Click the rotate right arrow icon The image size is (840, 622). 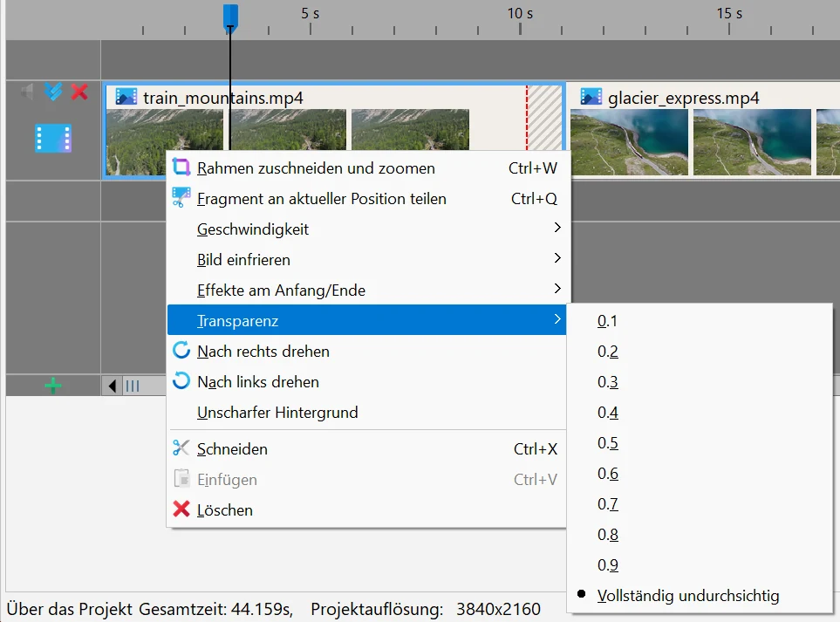[x=181, y=351]
